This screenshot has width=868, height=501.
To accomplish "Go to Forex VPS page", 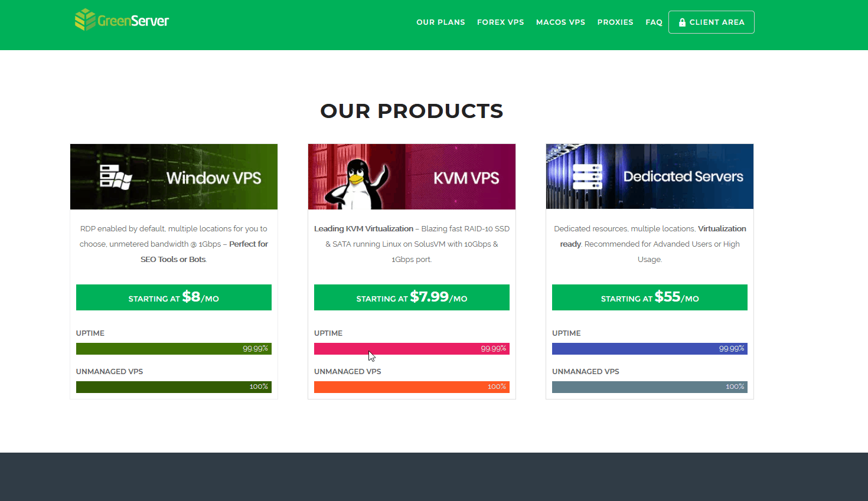I will click(500, 22).
